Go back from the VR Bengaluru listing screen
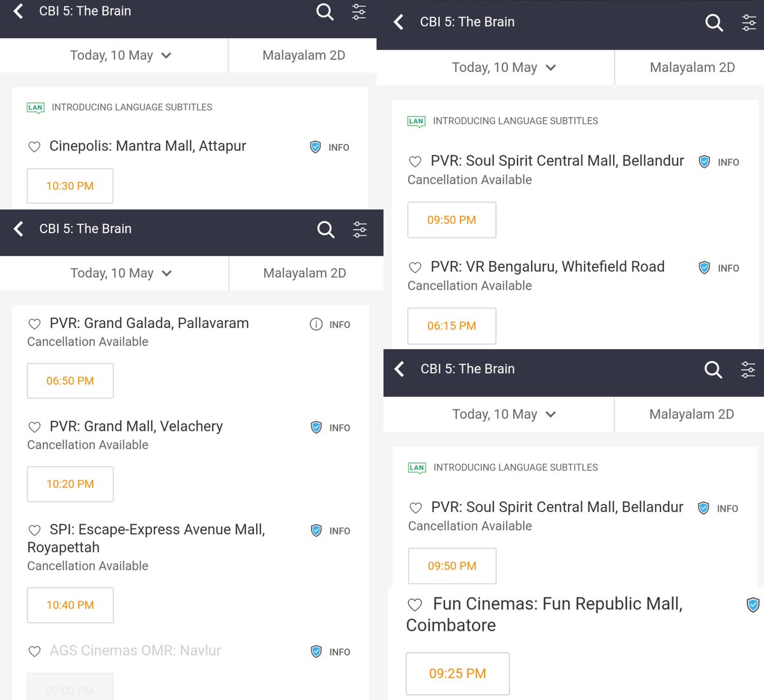The width and height of the screenshot is (764, 700). pyautogui.click(x=399, y=22)
